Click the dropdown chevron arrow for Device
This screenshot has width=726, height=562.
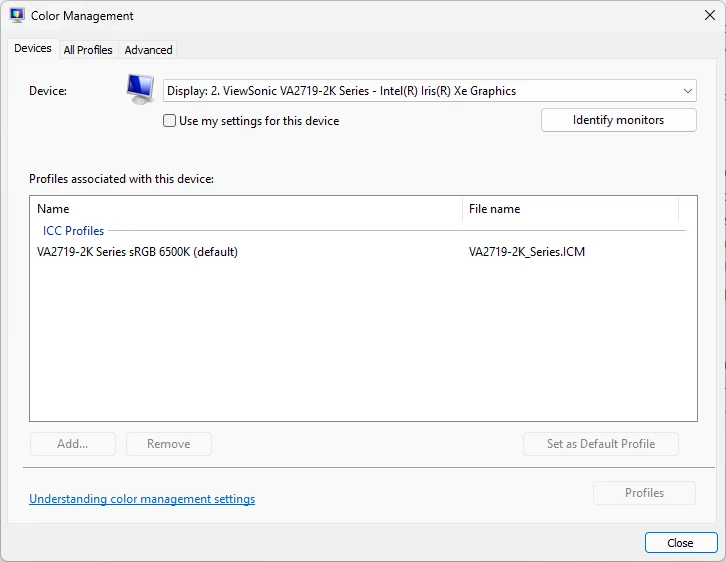click(688, 91)
